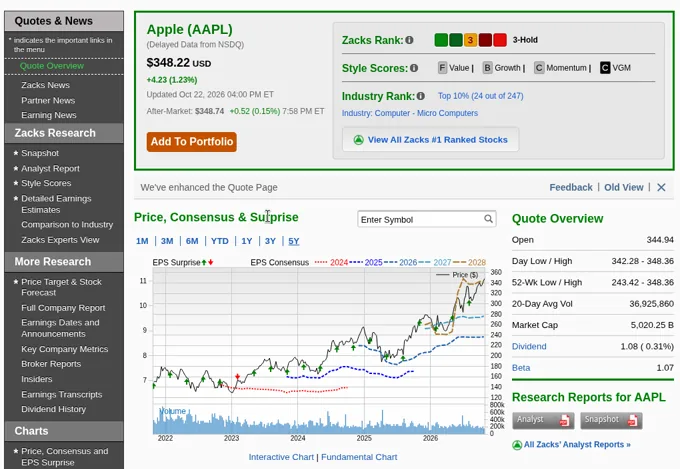The width and height of the screenshot is (680, 469).
Task: Select the 6M chart range
Action: coord(192,241)
